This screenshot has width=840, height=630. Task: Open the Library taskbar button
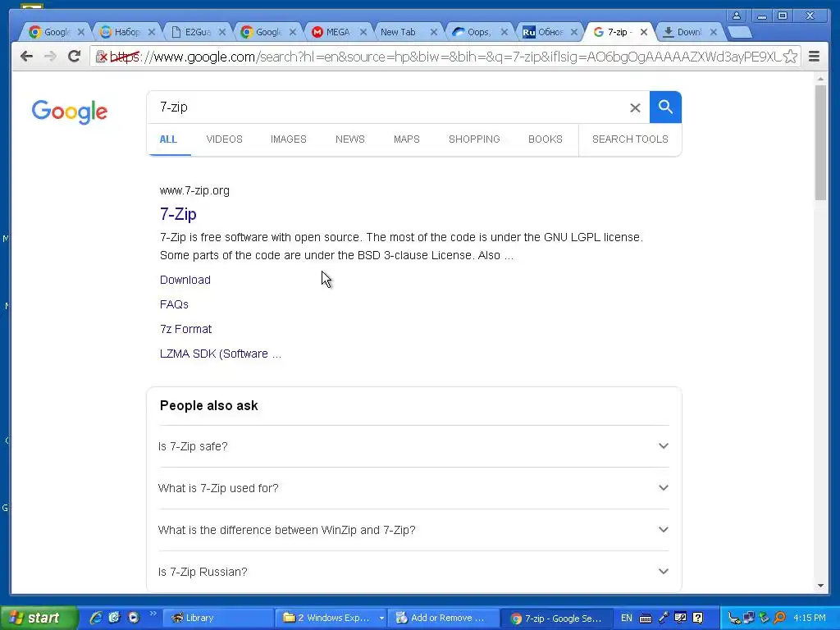pos(217,618)
